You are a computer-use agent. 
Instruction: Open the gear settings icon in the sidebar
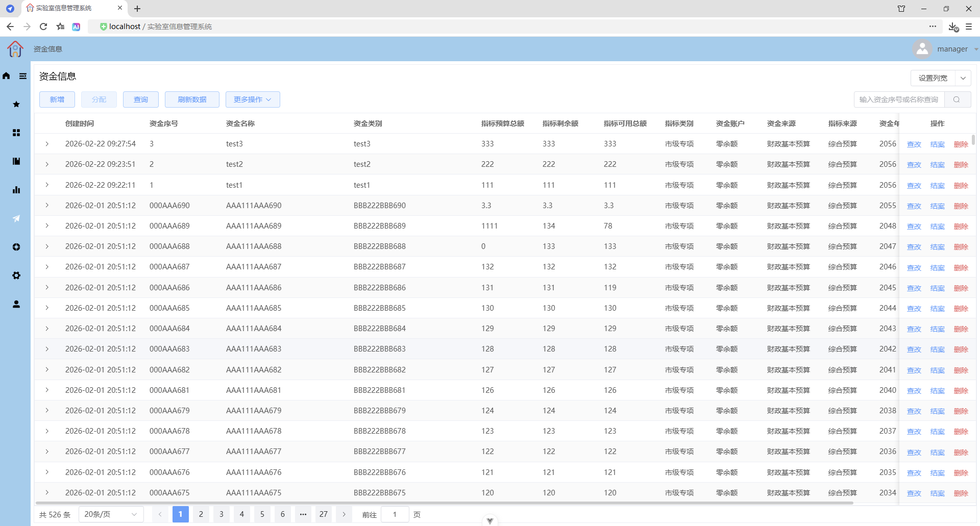16,275
